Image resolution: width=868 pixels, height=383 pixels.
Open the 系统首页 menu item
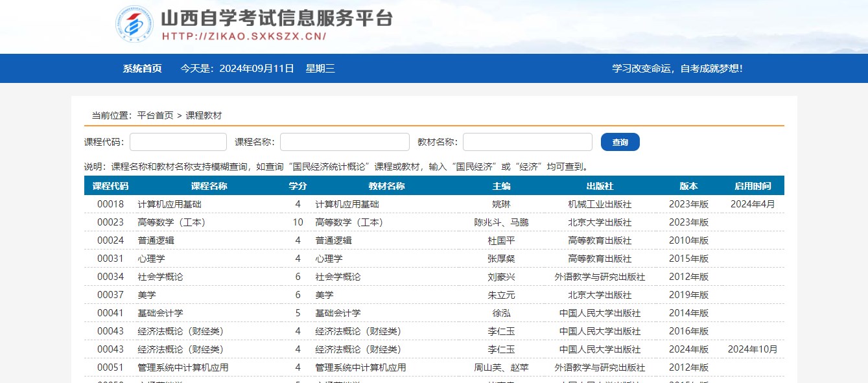coord(142,69)
